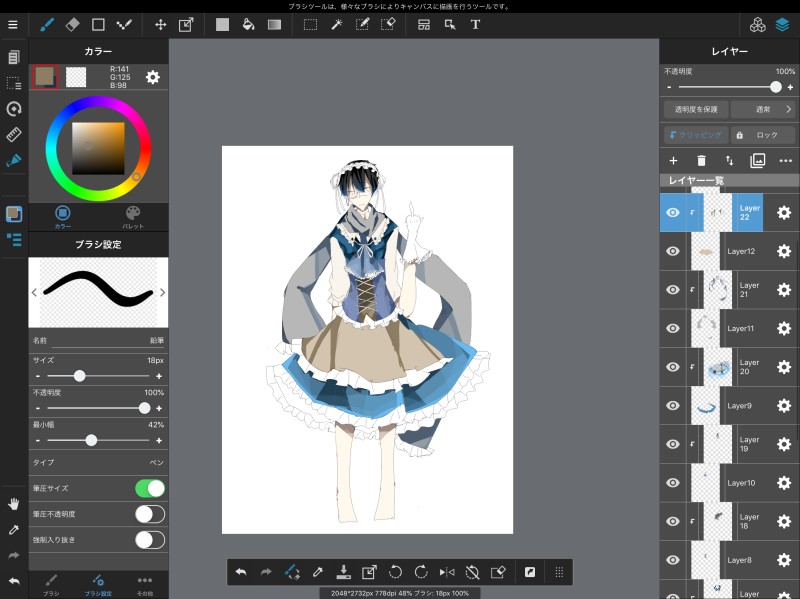Add a new layer with plus icon
This screenshot has width=800, height=599.
(x=673, y=161)
